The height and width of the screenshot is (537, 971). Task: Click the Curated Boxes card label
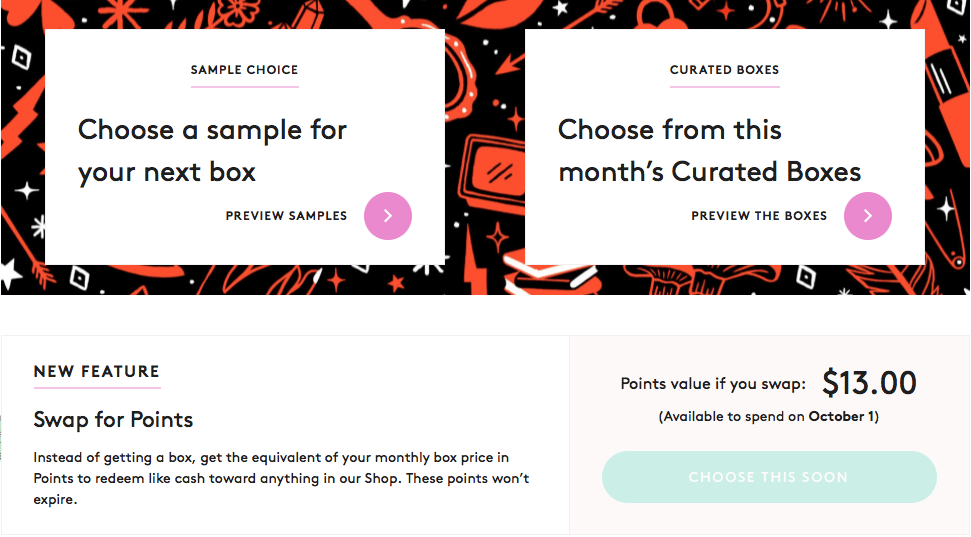(724, 70)
